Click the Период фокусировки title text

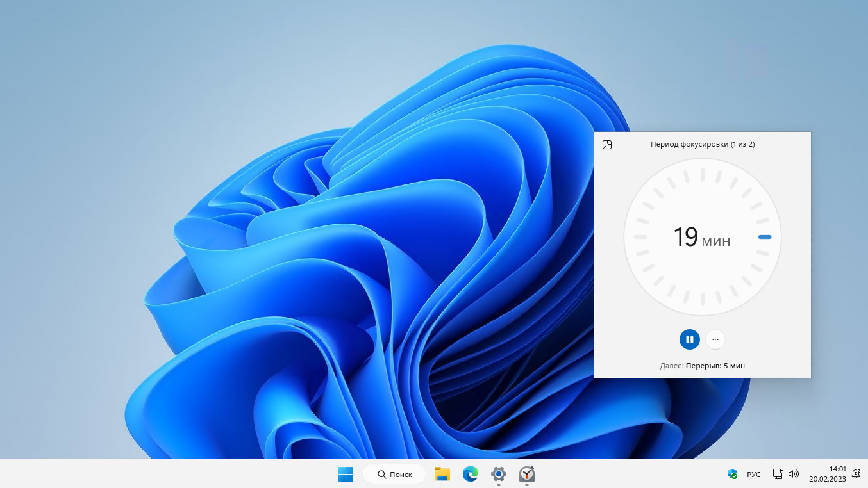[702, 144]
